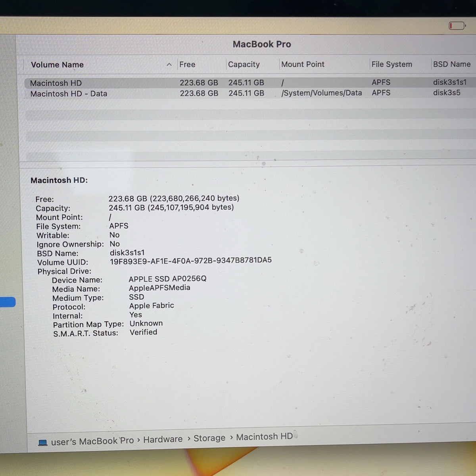The image size is (476, 476).
Task: Click the APPLE SSD AP0256Q device name
Action: coord(167,278)
